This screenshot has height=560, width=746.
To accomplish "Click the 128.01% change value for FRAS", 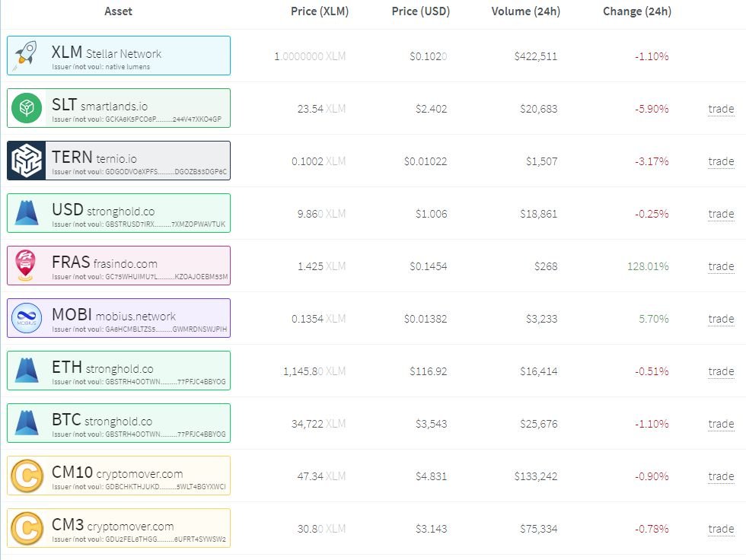I will (648, 266).
